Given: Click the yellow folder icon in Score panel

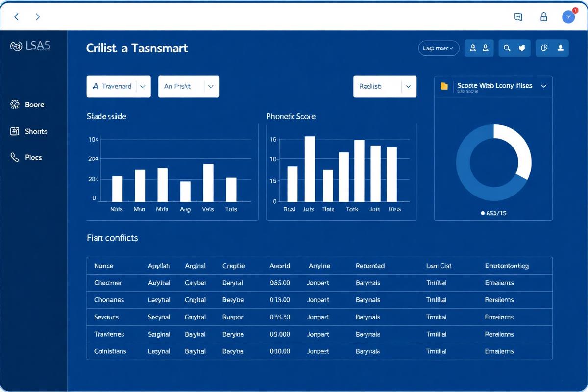Looking at the screenshot, I should pyautogui.click(x=444, y=86).
